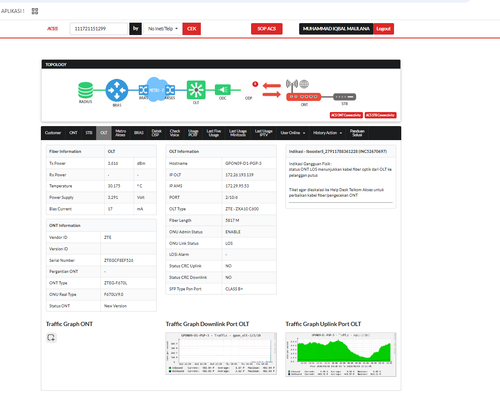Viewport: 500px width, 393px height.
Task: Click the IP OLT address value
Action: click(239, 175)
